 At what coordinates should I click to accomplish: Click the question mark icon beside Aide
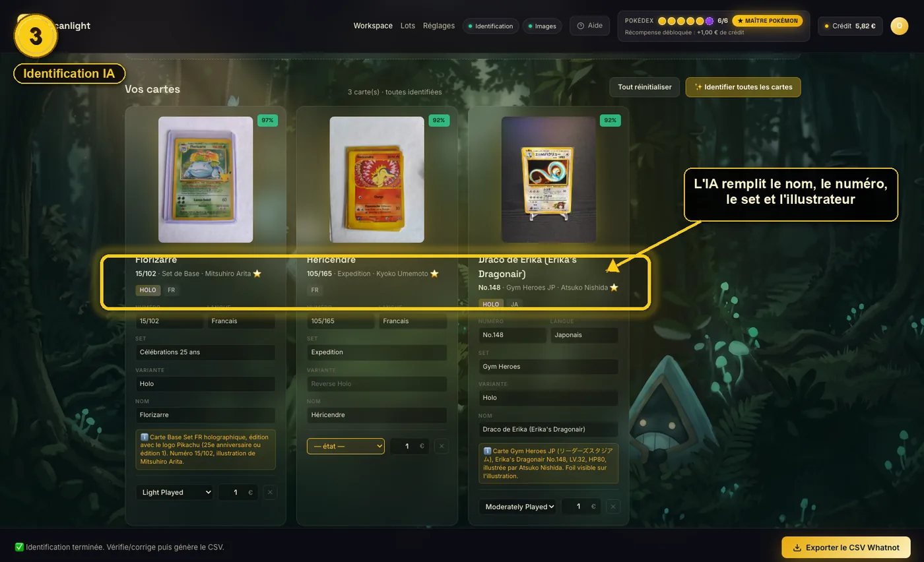tap(581, 26)
